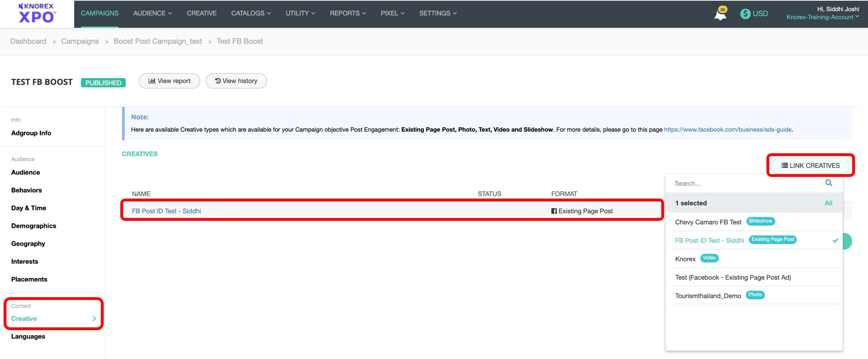
Task: Switch to the Reports menu
Action: pos(347,13)
